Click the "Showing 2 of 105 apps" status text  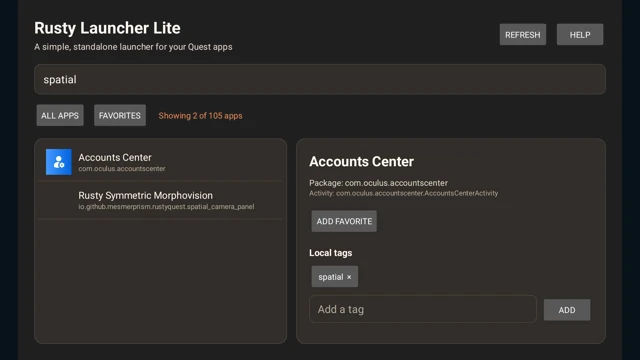200,116
